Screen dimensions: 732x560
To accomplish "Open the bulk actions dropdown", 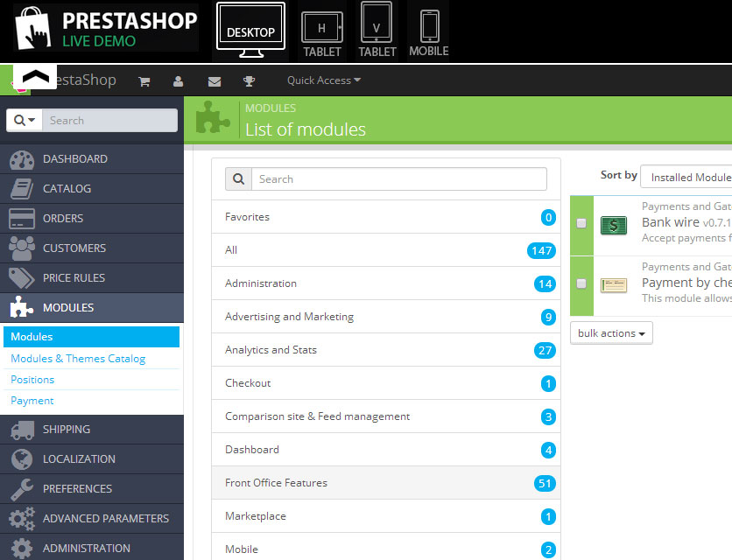I will point(611,333).
